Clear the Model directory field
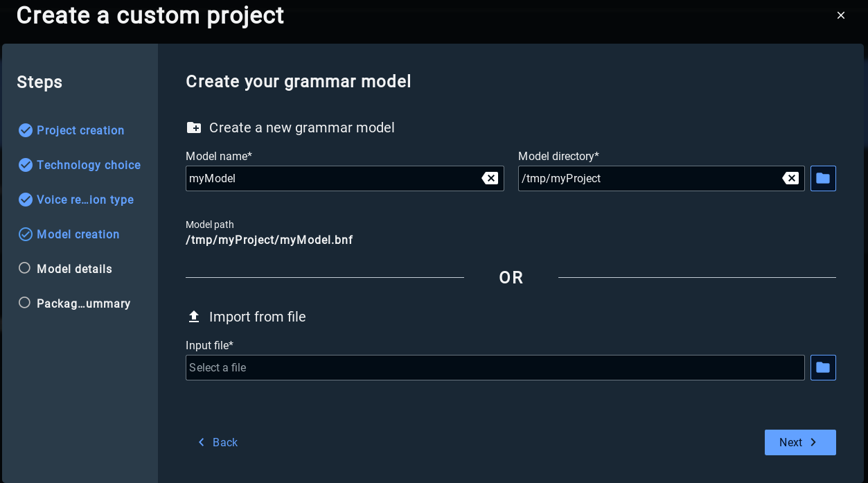The height and width of the screenshot is (483, 868). (790, 178)
